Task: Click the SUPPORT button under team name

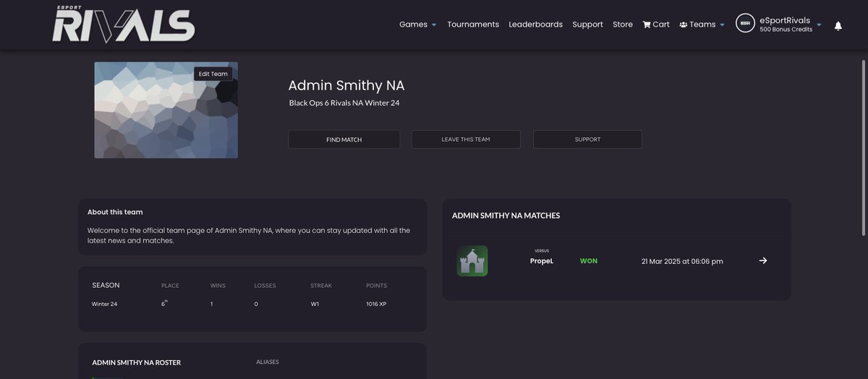Action: coord(587,140)
